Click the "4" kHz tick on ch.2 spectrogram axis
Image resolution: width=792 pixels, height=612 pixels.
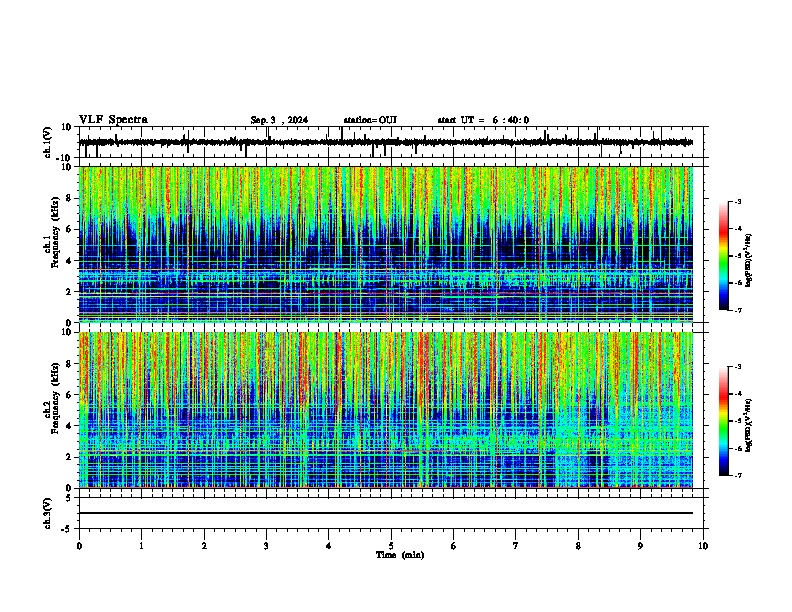coord(69,426)
